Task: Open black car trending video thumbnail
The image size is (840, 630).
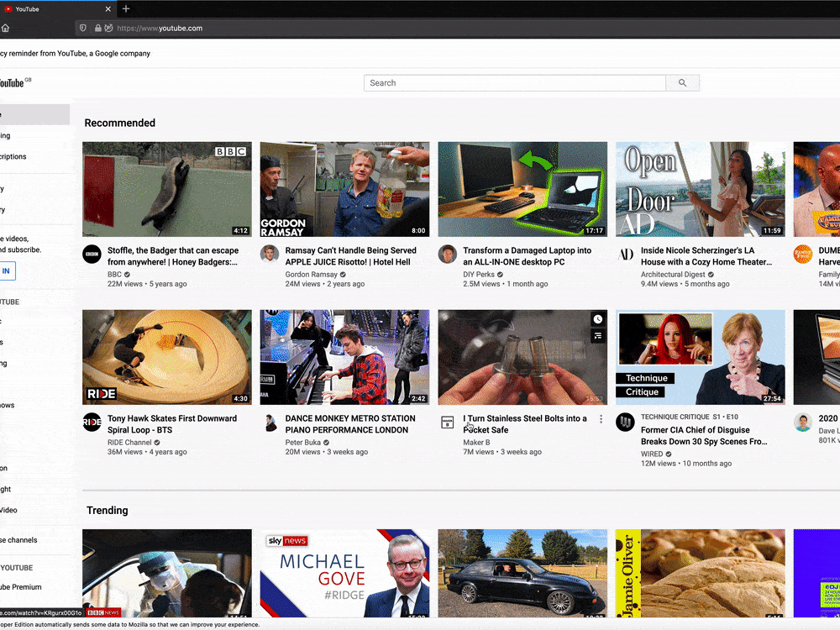Action: coord(522,573)
